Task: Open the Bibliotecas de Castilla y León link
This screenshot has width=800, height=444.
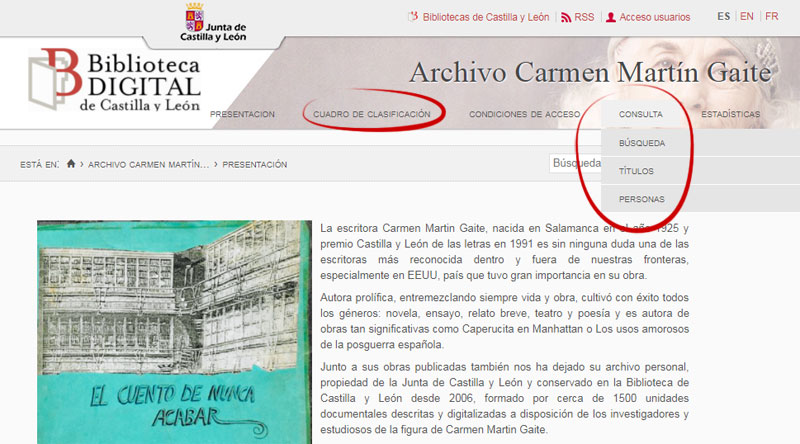Action: point(486,17)
